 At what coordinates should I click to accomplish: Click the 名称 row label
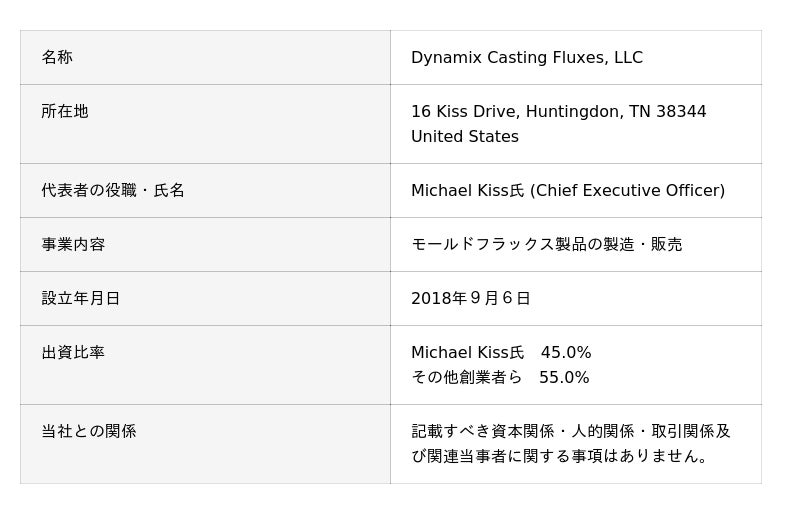click(57, 58)
